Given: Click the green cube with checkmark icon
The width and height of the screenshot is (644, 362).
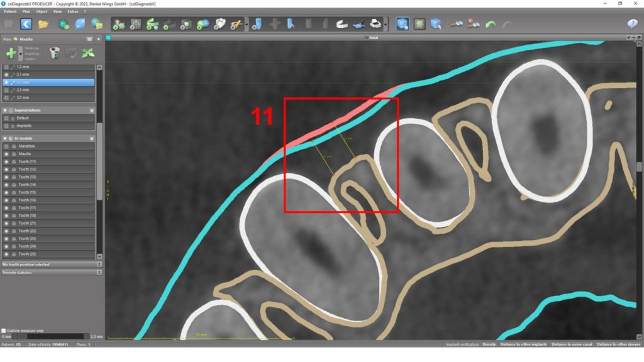Looking at the screenshot, I should tap(64, 25).
